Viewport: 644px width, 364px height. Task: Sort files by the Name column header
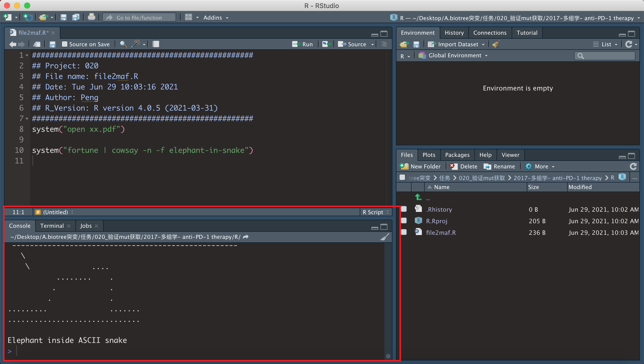(x=441, y=187)
